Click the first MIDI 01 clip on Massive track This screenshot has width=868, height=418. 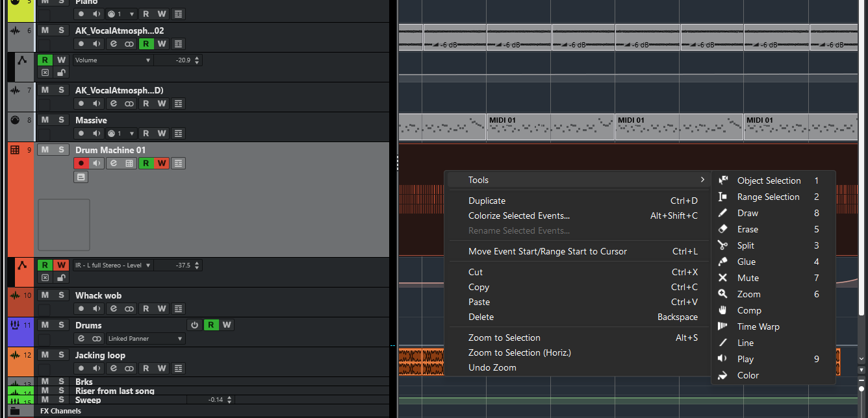point(550,127)
